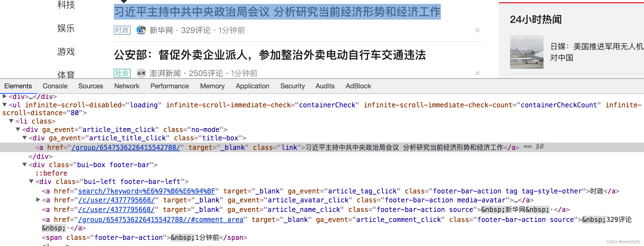The width and height of the screenshot is (644, 246).
Task: Select the 游戏 channel in sidebar
Action: (x=66, y=51)
